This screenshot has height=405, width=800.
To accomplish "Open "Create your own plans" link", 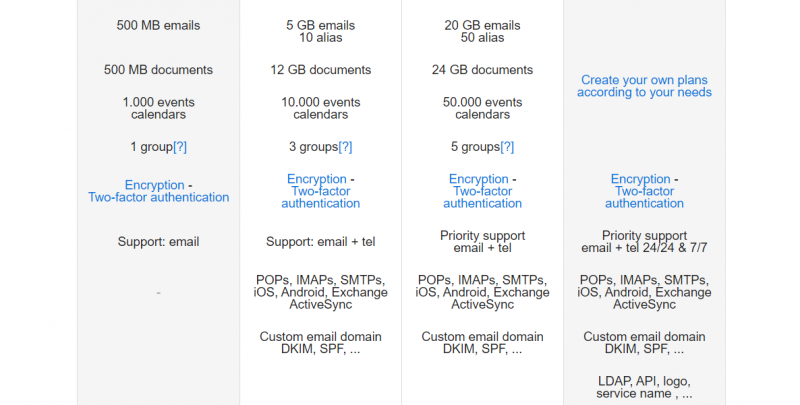I will click(644, 86).
